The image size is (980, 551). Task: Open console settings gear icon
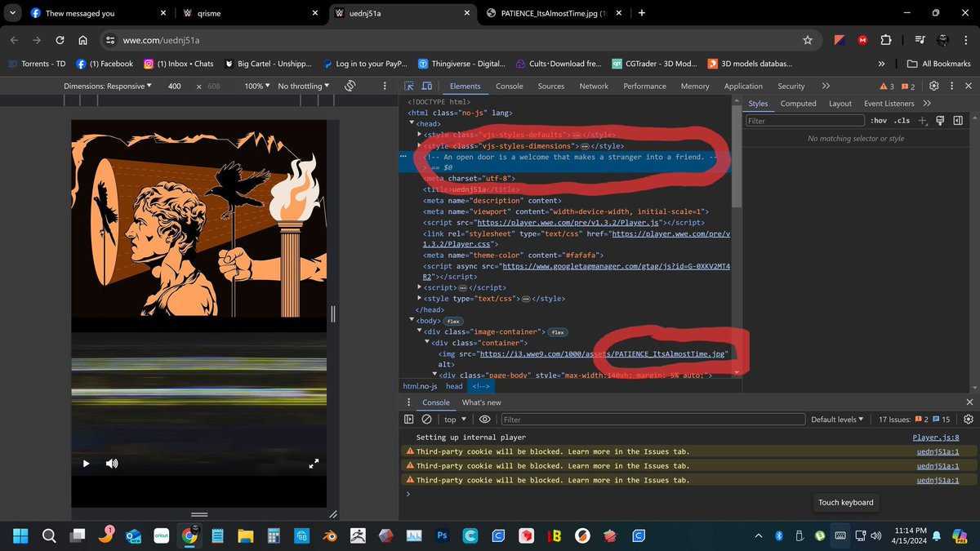click(969, 420)
